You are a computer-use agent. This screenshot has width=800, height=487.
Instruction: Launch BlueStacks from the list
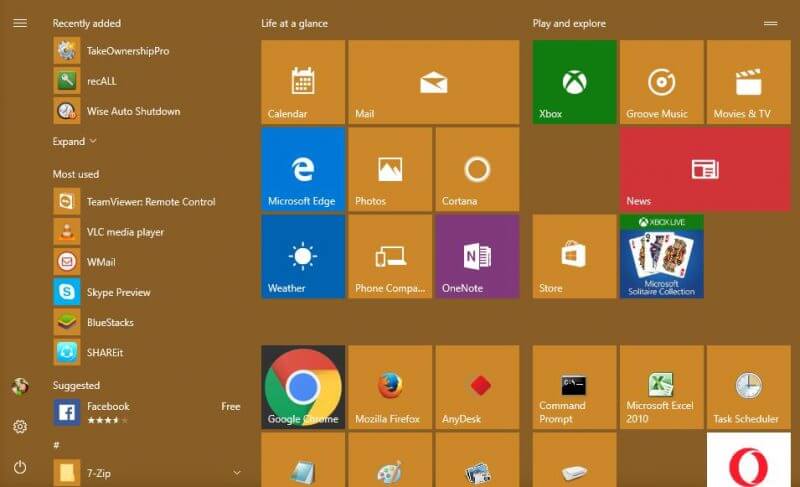pos(148,322)
